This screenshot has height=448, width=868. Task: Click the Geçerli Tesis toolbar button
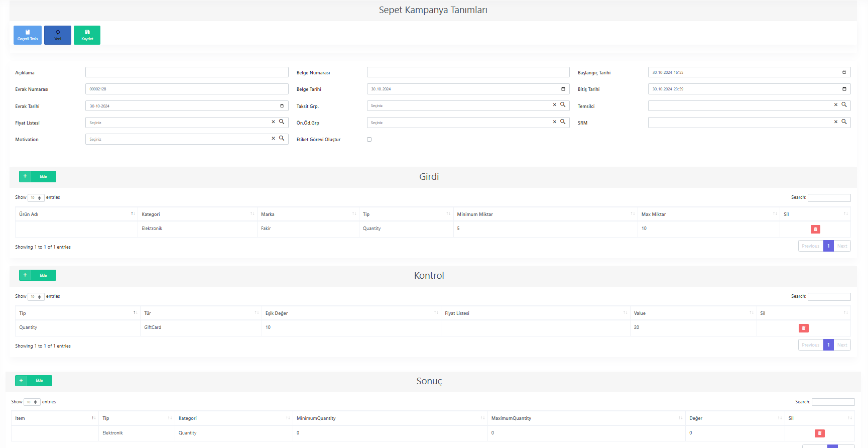(28, 35)
